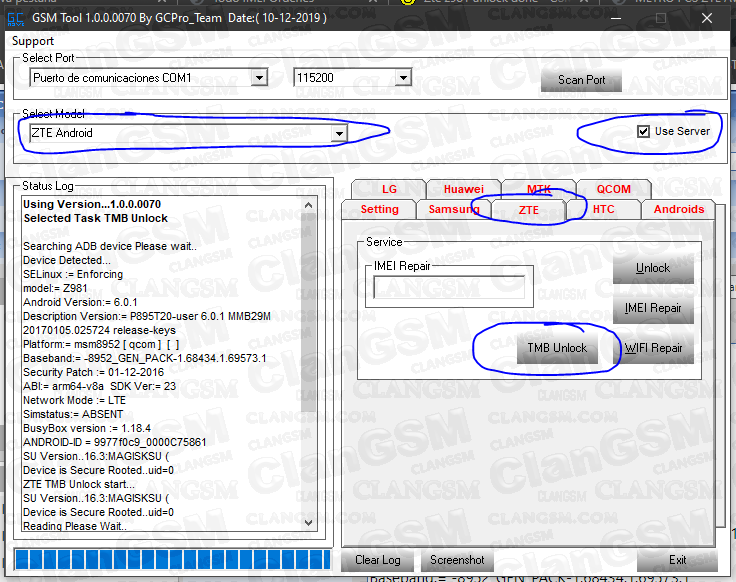Click the 'Security Patch := 01-12-2016' log line

(x=93, y=372)
